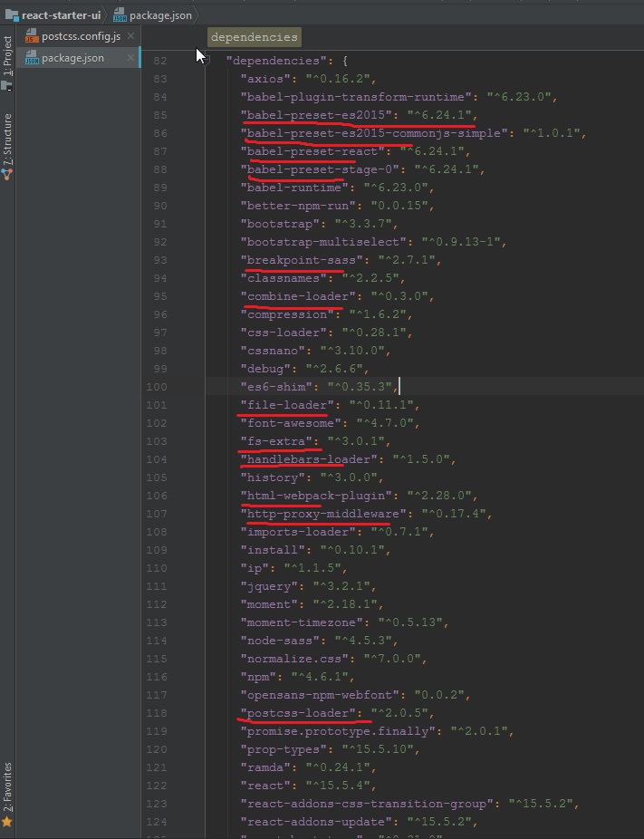Select react-starter-ui breadcrumb label
The image size is (644, 839).
pos(61,15)
